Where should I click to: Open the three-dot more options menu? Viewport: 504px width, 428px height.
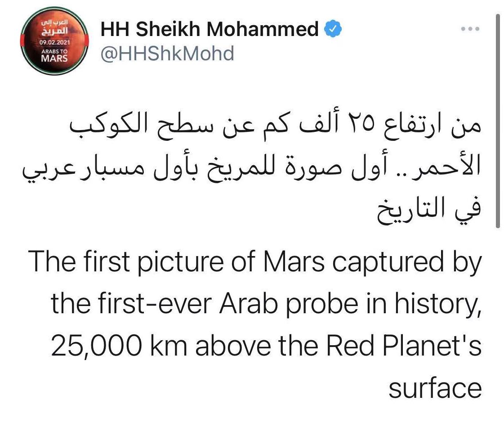tap(470, 29)
